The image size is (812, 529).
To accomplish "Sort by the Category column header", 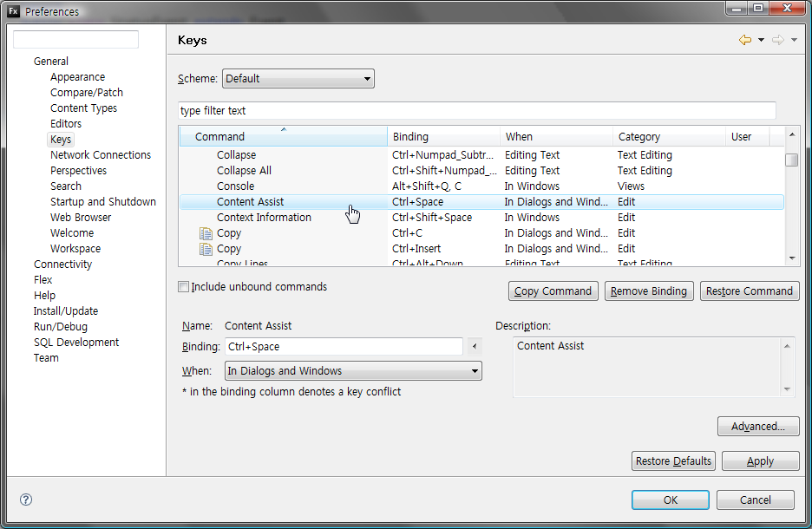I will (x=670, y=137).
